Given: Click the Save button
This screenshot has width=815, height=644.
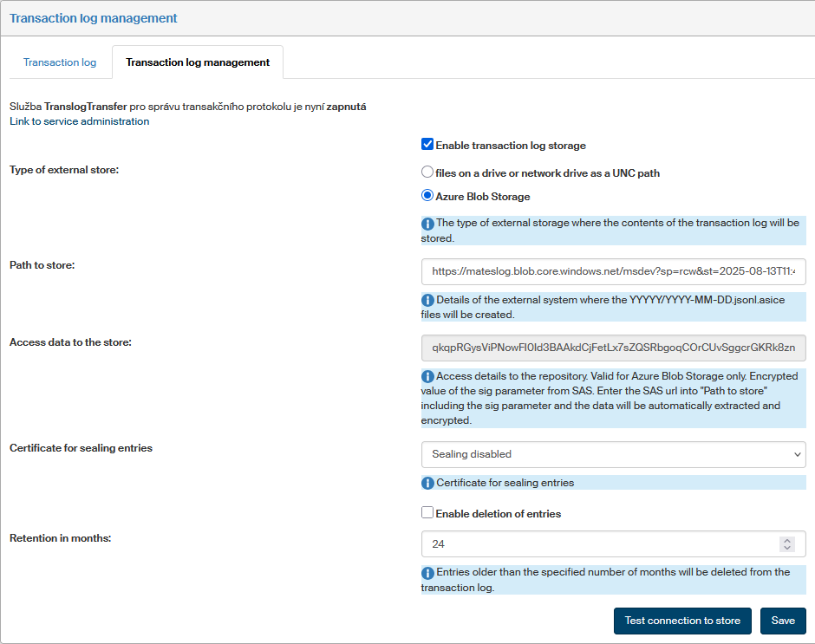Looking at the screenshot, I should pyautogui.click(x=783, y=621).
